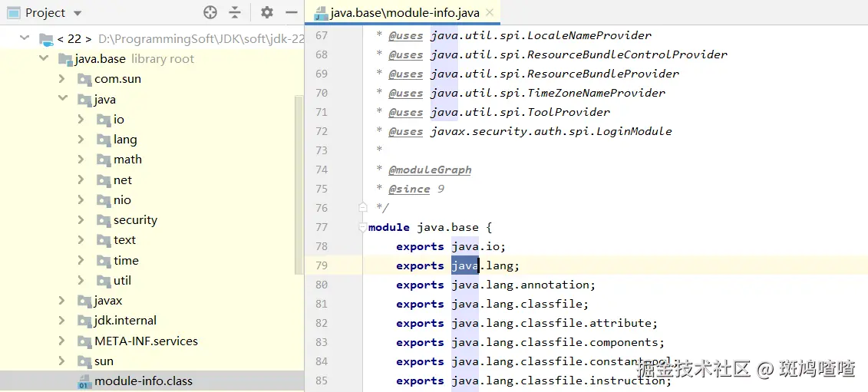Expand the META-INF.services folder

pyautogui.click(x=62, y=341)
